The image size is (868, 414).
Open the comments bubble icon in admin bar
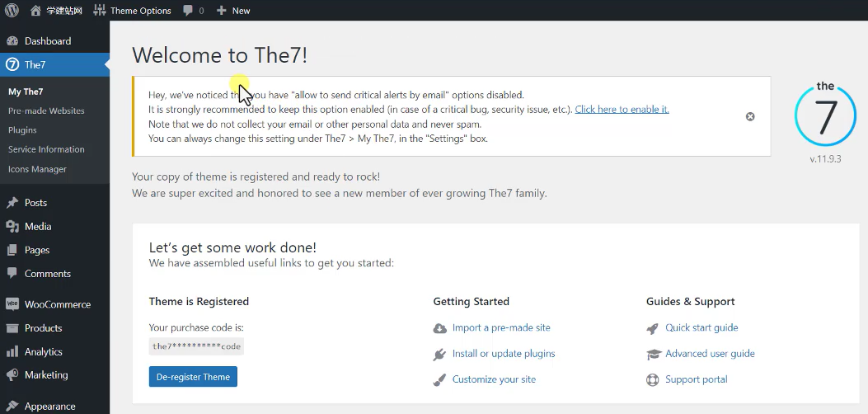click(x=188, y=11)
